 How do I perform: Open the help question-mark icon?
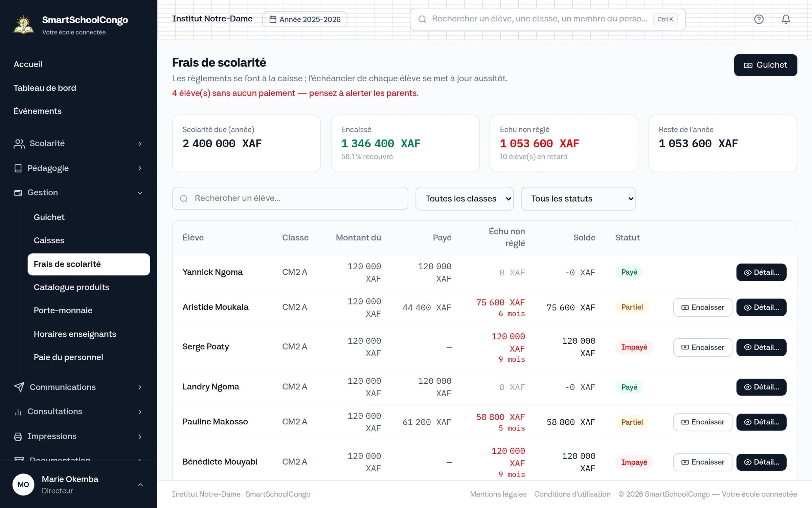coord(759,19)
